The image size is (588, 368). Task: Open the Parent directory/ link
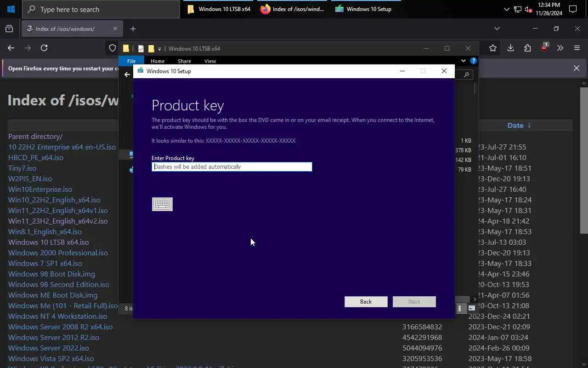point(35,136)
